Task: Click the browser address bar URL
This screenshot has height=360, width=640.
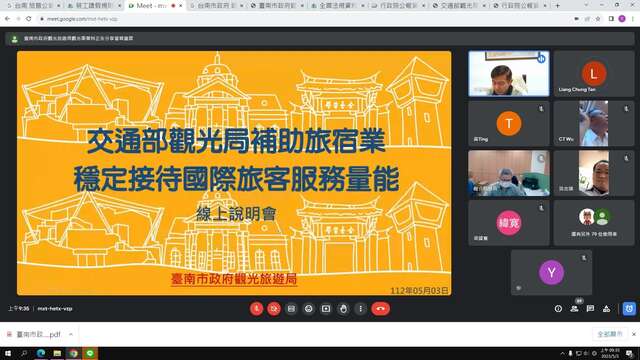Action: tap(82, 19)
